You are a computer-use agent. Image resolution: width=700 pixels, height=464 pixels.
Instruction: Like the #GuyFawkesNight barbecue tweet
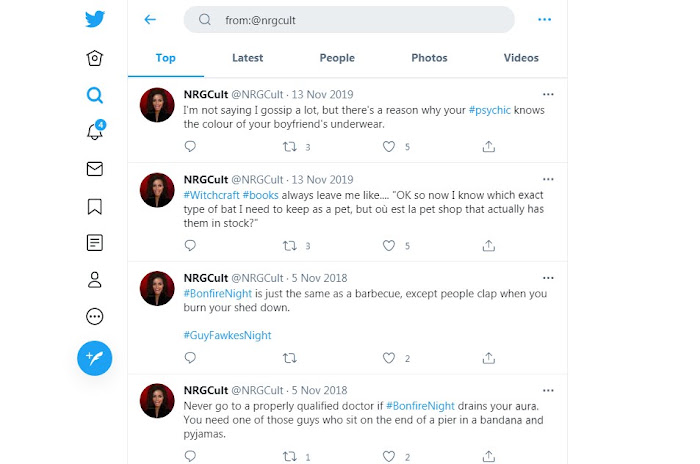(x=389, y=358)
